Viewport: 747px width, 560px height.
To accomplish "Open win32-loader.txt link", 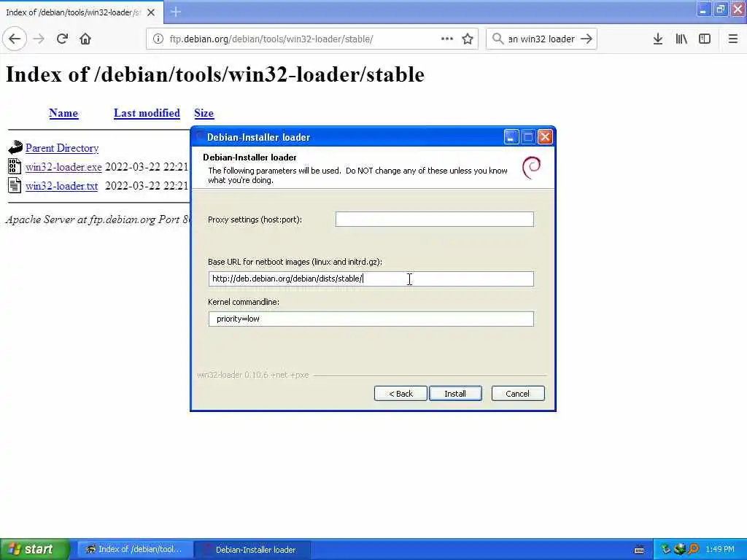I will [61, 186].
